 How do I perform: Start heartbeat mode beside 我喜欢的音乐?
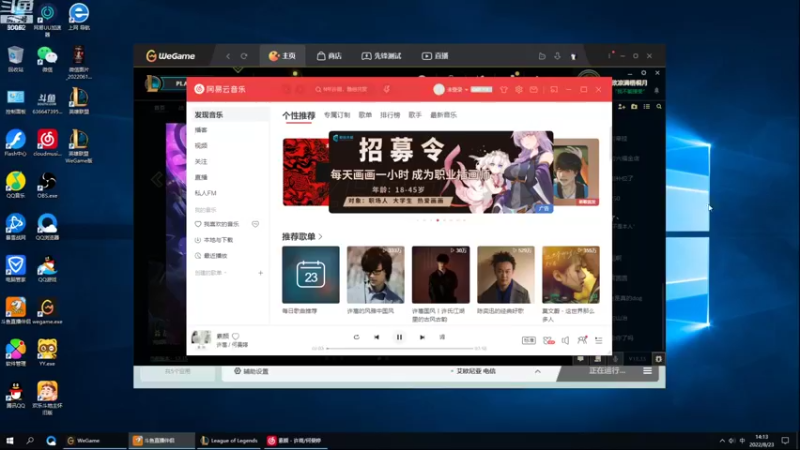click(255, 224)
